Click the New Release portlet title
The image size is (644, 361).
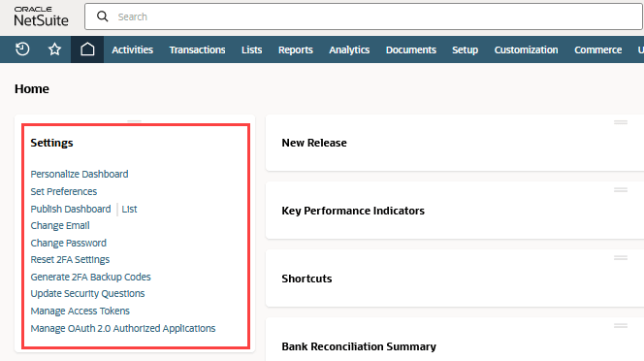[314, 143]
